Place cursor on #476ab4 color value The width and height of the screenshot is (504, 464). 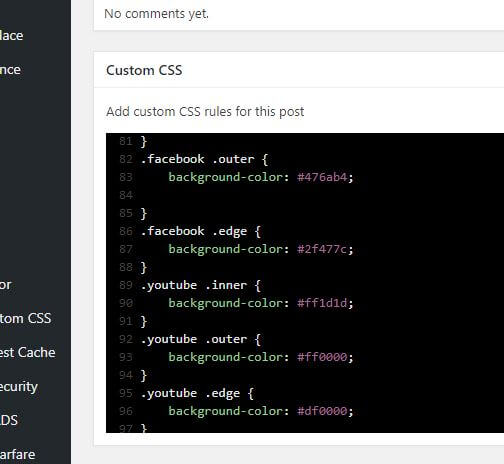(322, 177)
